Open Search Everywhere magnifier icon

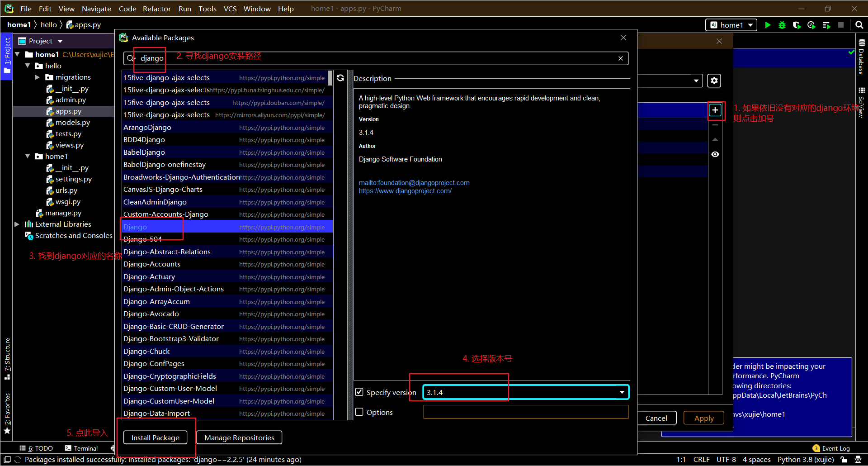859,25
